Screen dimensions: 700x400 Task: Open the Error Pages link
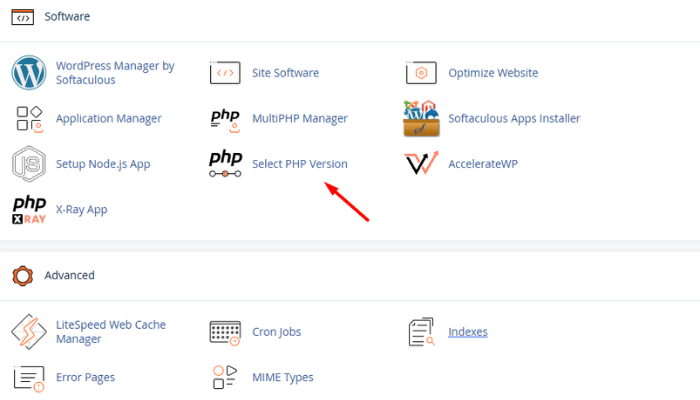click(x=85, y=377)
